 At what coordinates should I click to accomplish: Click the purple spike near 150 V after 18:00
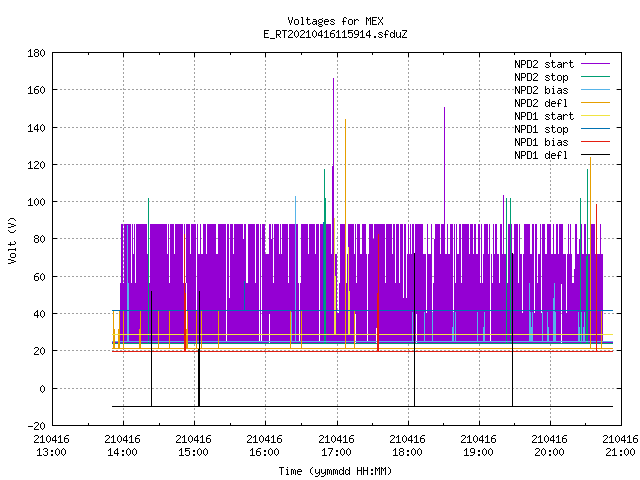click(x=444, y=165)
